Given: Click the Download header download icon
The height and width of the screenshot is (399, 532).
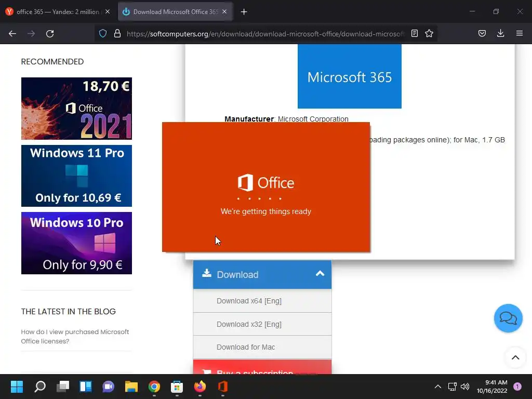Looking at the screenshot, I should pyautogui.click(x=207, y=273).
